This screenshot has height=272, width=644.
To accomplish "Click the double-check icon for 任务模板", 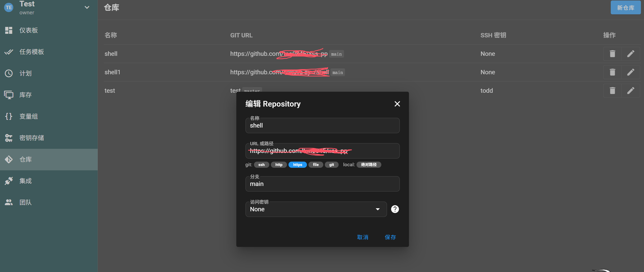I will click(9, 52).
